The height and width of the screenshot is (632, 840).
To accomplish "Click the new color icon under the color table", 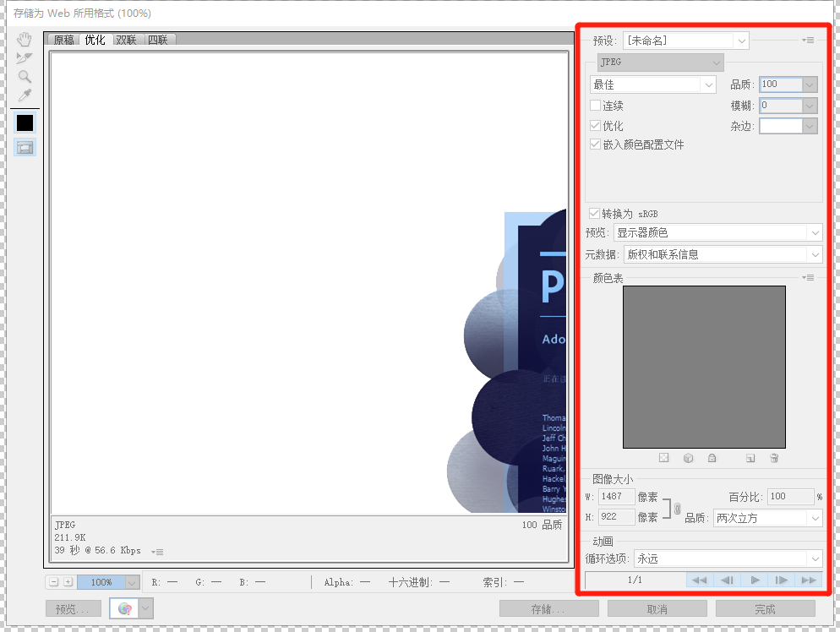I will [x=750, y=458].
